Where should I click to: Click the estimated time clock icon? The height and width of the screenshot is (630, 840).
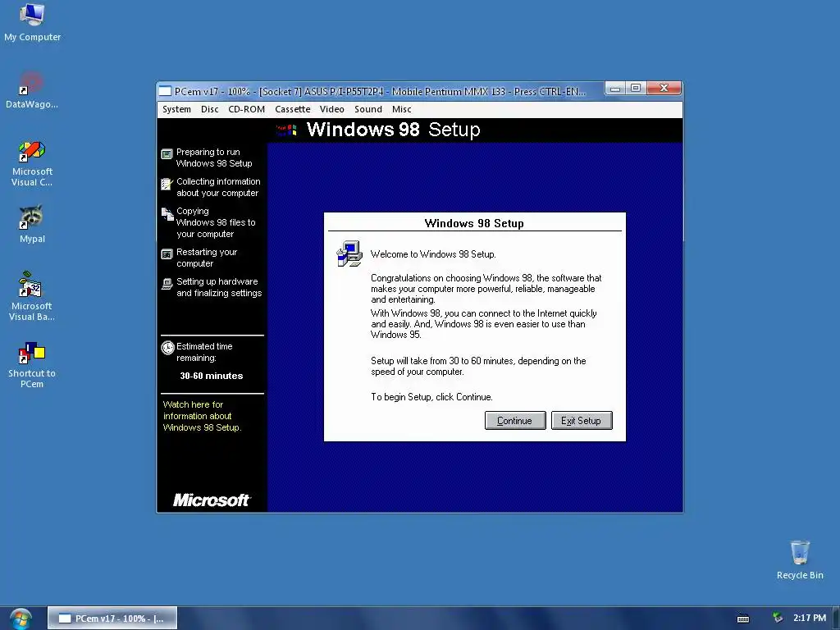point(167,348)
